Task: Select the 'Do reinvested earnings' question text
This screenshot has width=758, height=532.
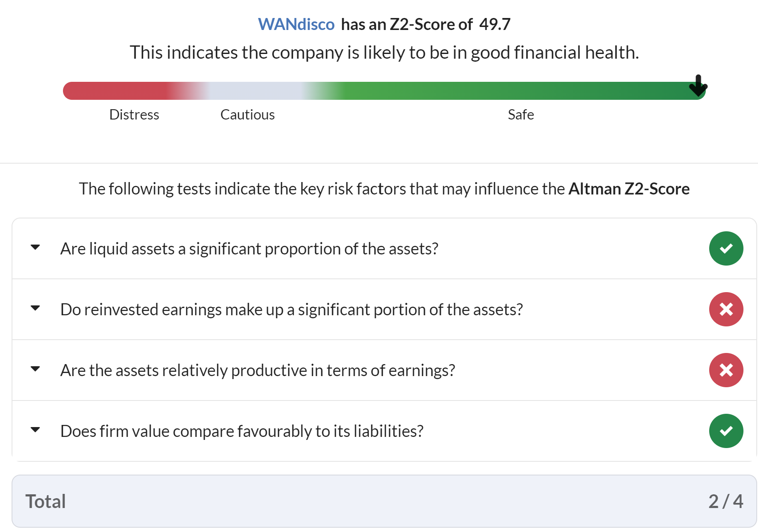Action: point(292,309)
